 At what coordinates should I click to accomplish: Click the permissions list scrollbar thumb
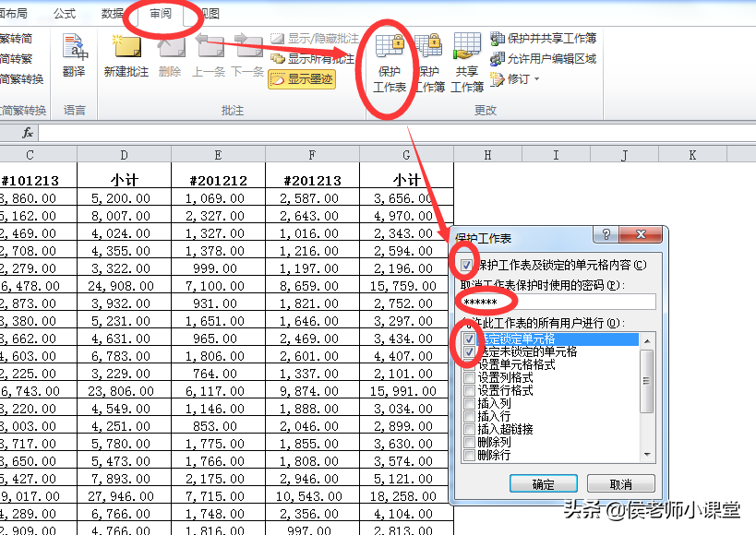point(647,381)
